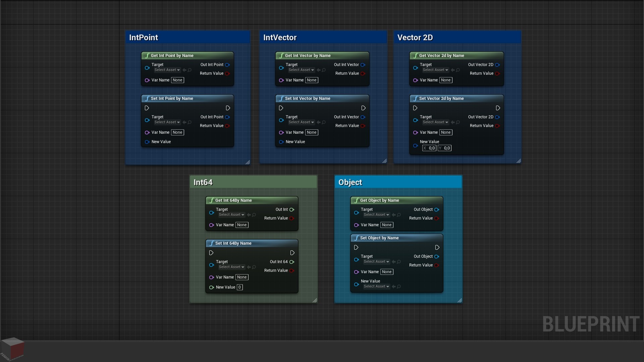Open Target Select Asset dropdown on Set Object by Name
The height and width of the screenshot is (362, 644).
[x=376, y=262]
